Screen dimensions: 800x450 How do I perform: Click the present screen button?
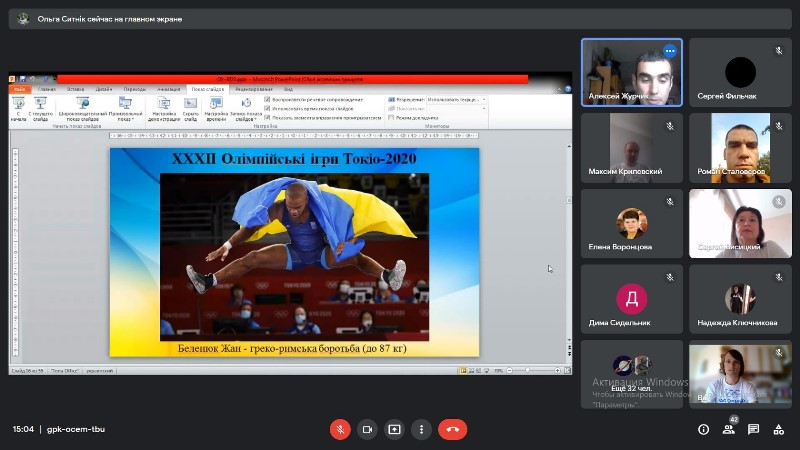click(394, 429)
